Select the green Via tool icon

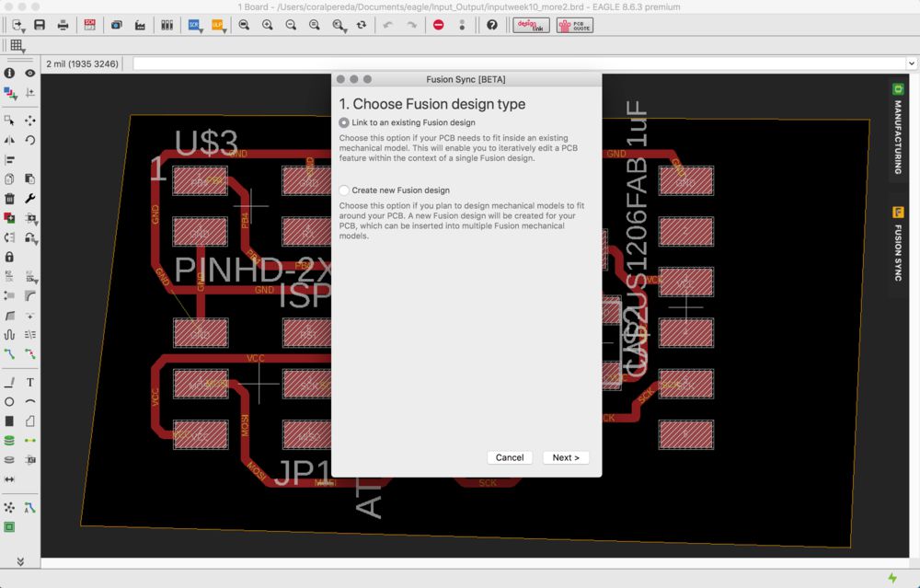(9, 440)
